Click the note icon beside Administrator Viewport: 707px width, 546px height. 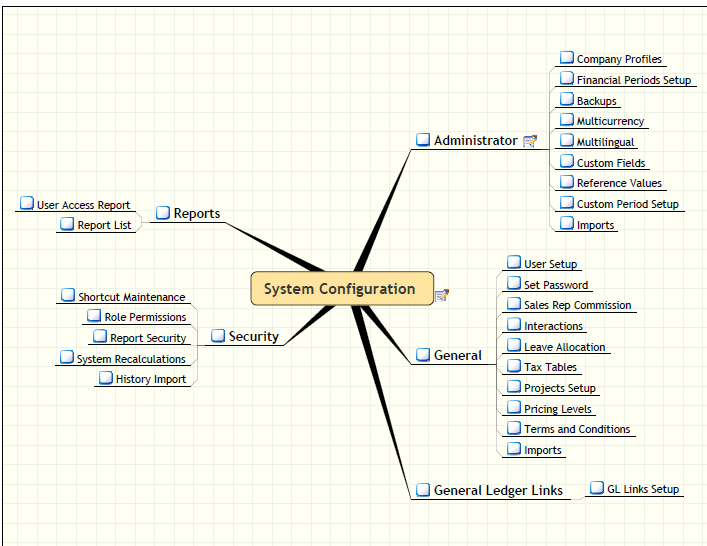[x=530, y=141]
